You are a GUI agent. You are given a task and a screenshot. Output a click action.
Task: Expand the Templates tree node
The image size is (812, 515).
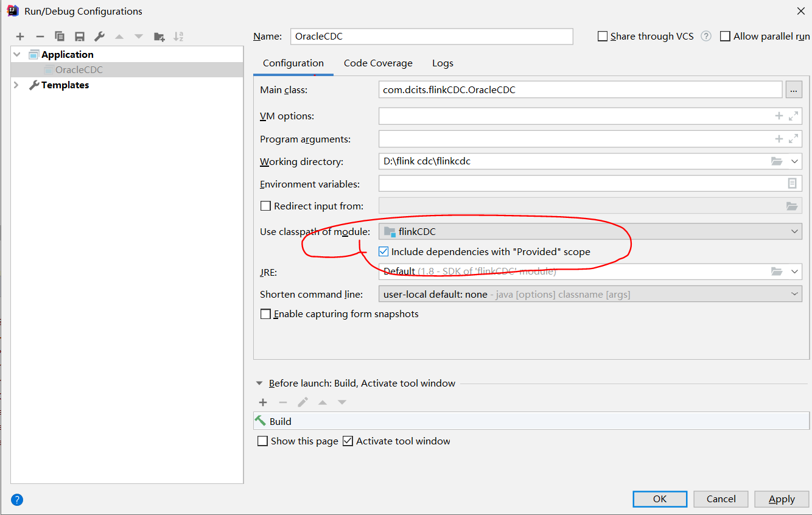16,85
